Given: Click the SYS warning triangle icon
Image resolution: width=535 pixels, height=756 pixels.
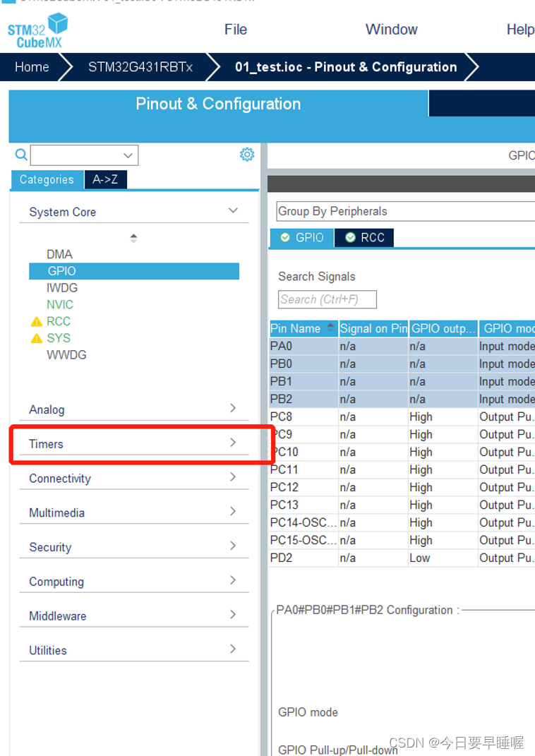Looking at the screenshot, I should (36, 338).
